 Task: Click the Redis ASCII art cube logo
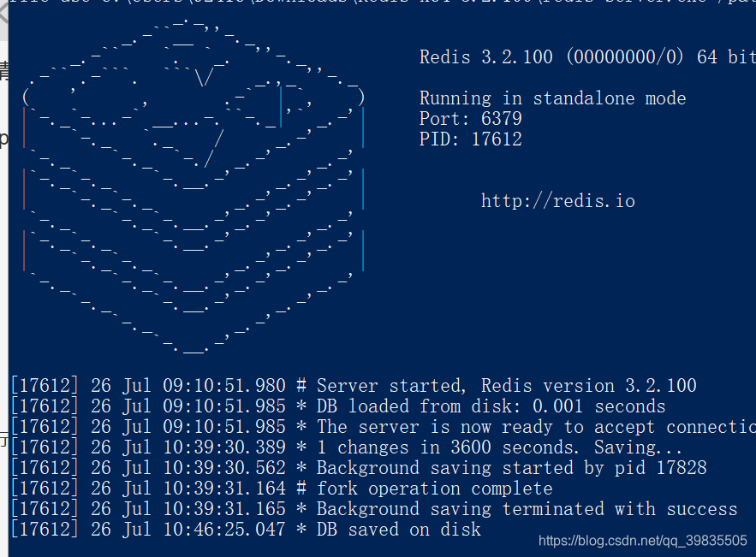[x=193, y=187]
